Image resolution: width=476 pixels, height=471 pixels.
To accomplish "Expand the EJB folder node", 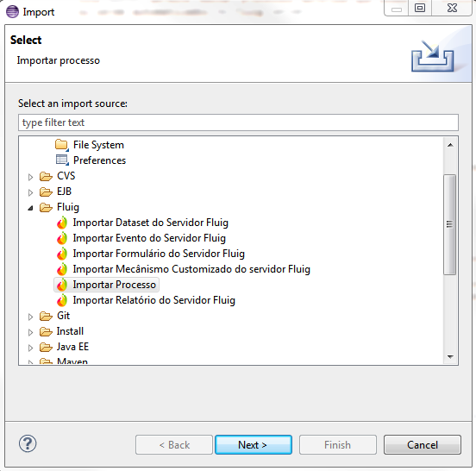I will (30, 192).
